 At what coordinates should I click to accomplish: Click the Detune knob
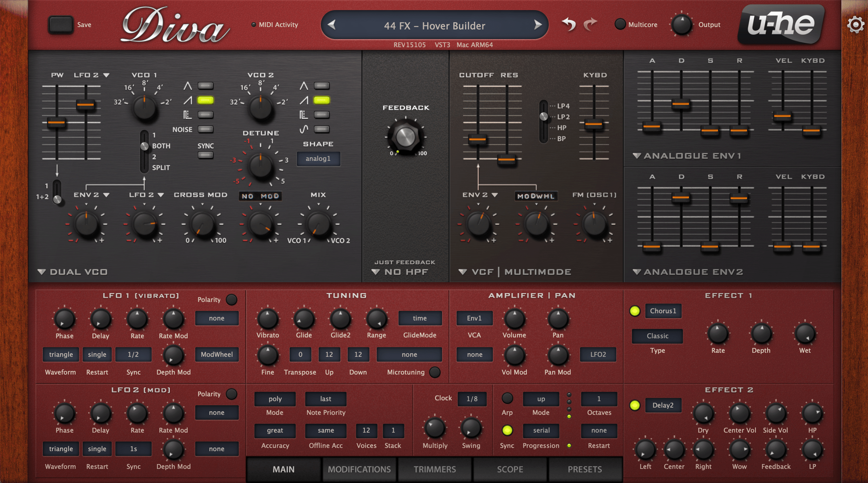(261, 166)
